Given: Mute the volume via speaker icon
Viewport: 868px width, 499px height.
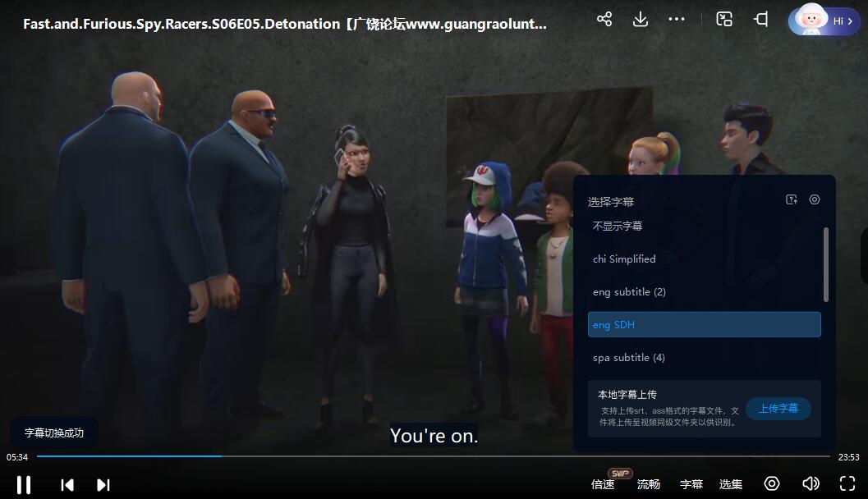Looking at the screenshot, I should [x=811, y=483].
